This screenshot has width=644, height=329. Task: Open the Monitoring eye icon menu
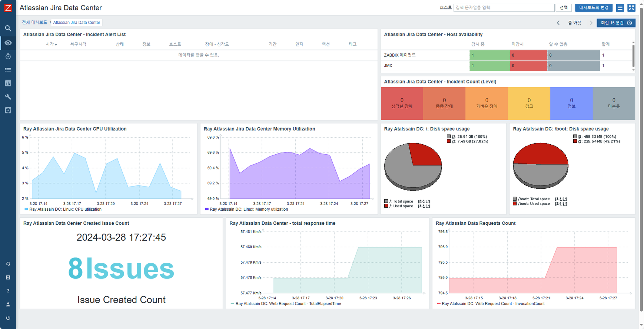pos(8,43)
